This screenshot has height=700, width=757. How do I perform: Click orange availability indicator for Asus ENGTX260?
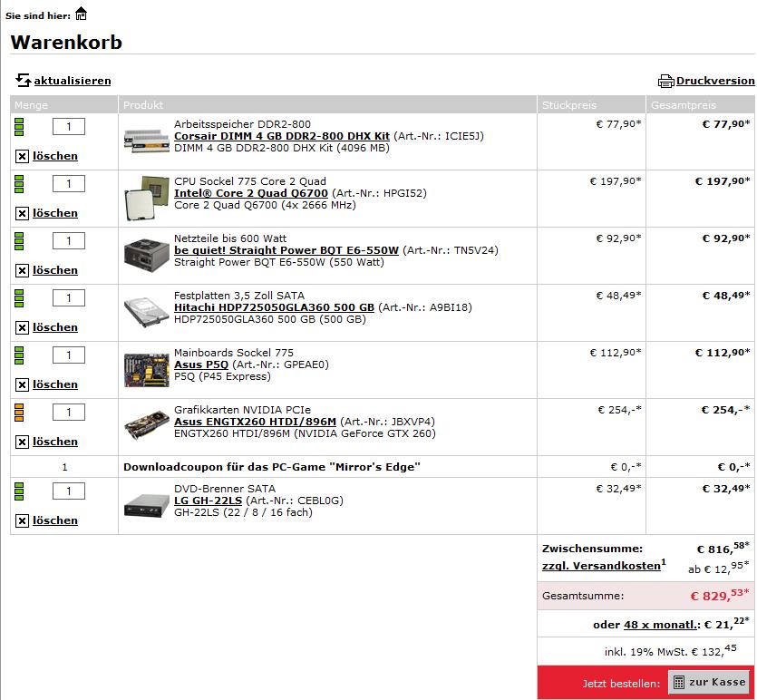(19, 413)
